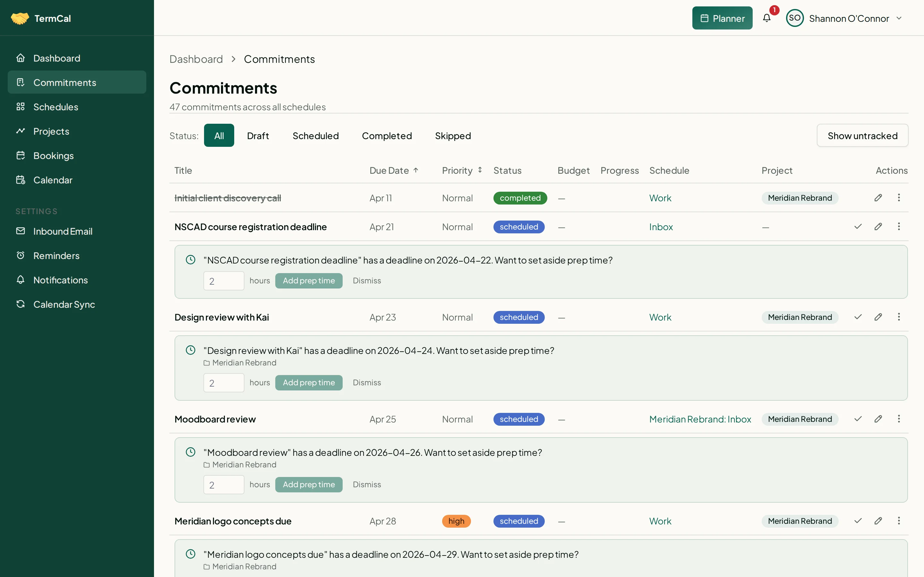This screenshot has height=577, width=924.
Task: Edit the NSCAD course registration deadline commitment
Action: pos(878,226)
